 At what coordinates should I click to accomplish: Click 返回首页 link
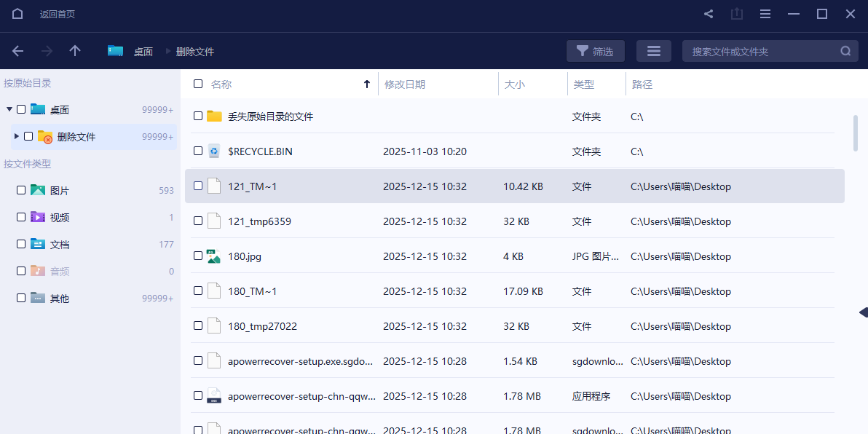click(58, 14)
